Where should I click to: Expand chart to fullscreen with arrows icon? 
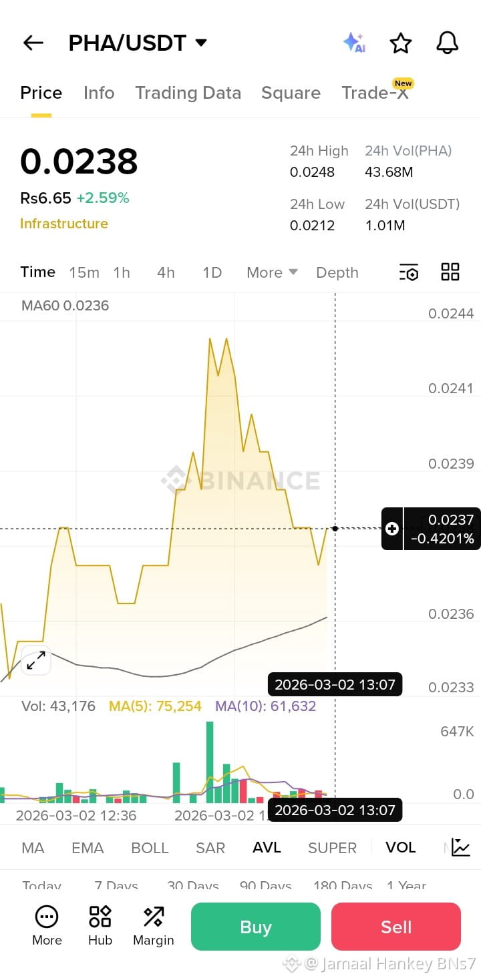click(x=35, y=661)
